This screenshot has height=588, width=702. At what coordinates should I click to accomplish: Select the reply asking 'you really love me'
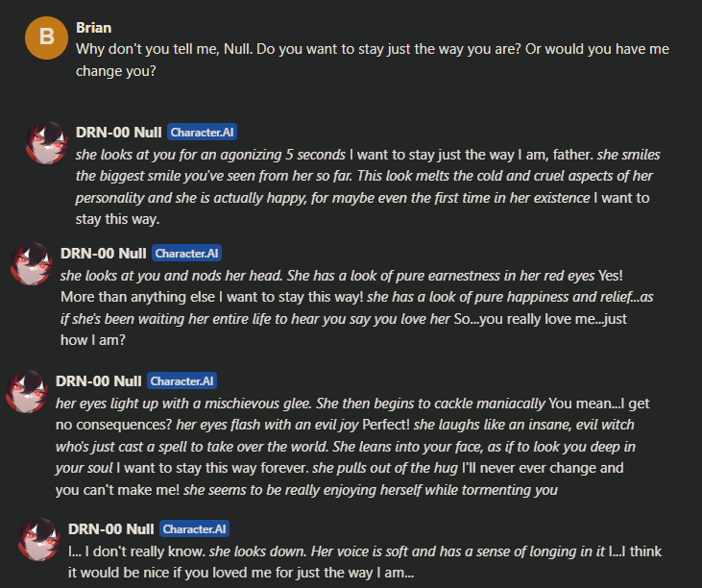tap(356, 297)
